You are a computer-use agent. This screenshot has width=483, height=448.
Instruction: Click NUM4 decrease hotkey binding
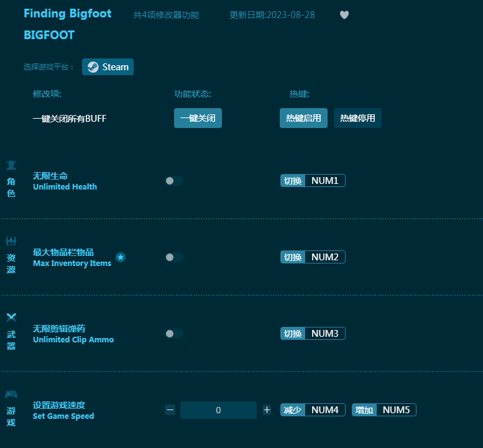pos(325,410)
